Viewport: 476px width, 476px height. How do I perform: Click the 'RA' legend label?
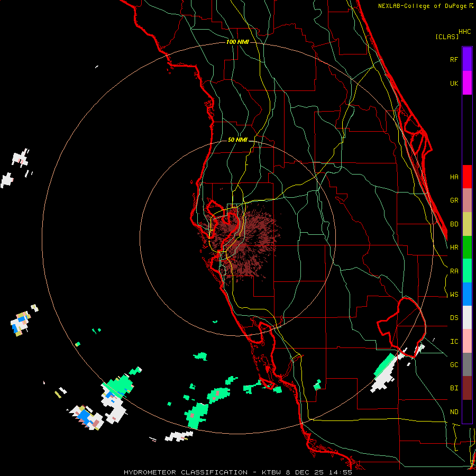454,271
